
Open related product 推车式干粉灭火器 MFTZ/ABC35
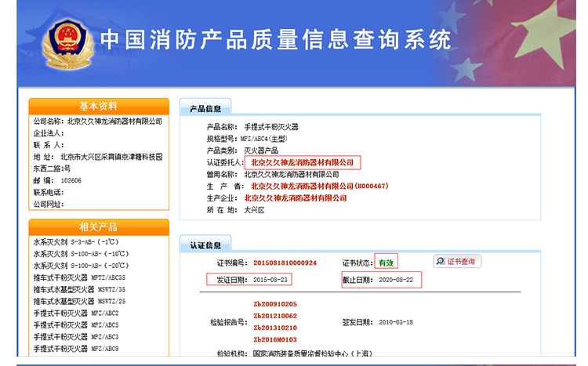[79, 277]
